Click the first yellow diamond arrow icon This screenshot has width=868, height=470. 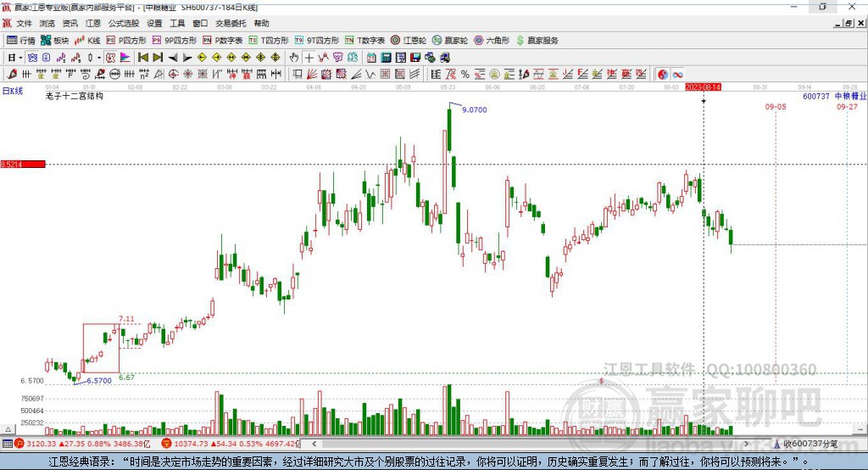click(x=202, y=58)
